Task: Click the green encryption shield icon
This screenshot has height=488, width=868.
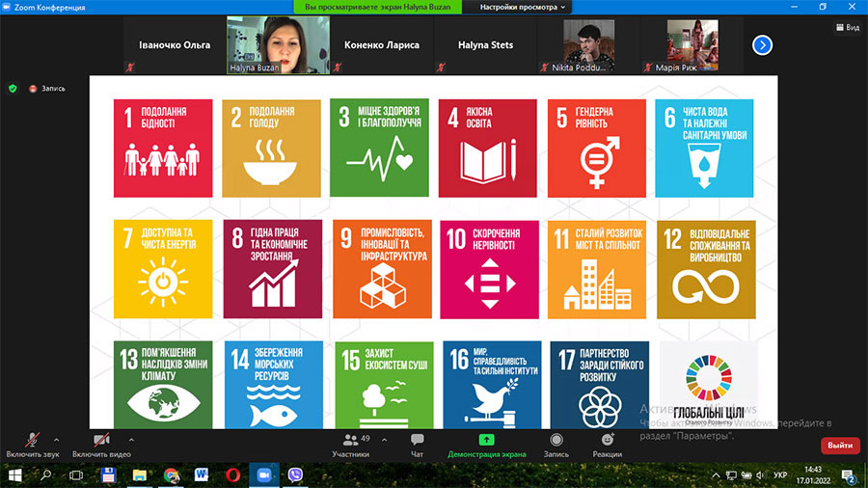Action: coord(13,88)
